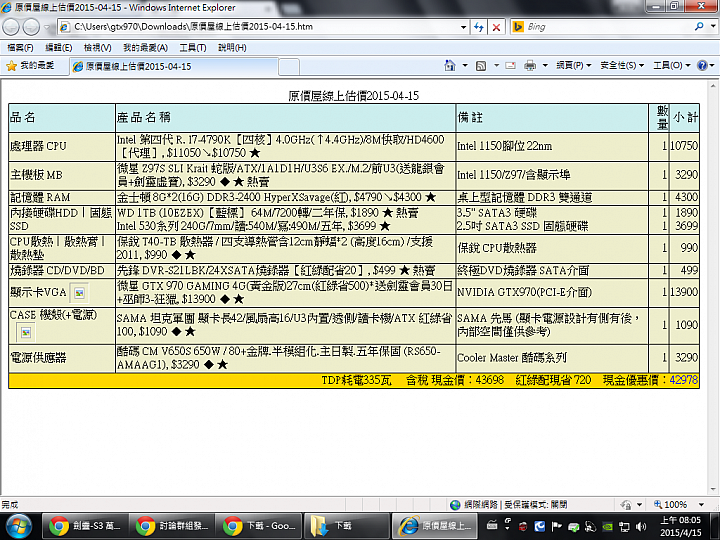720x540 pixels.
Task: Click the image icon next to 顯示卡VGA
Action: [79, 292]
